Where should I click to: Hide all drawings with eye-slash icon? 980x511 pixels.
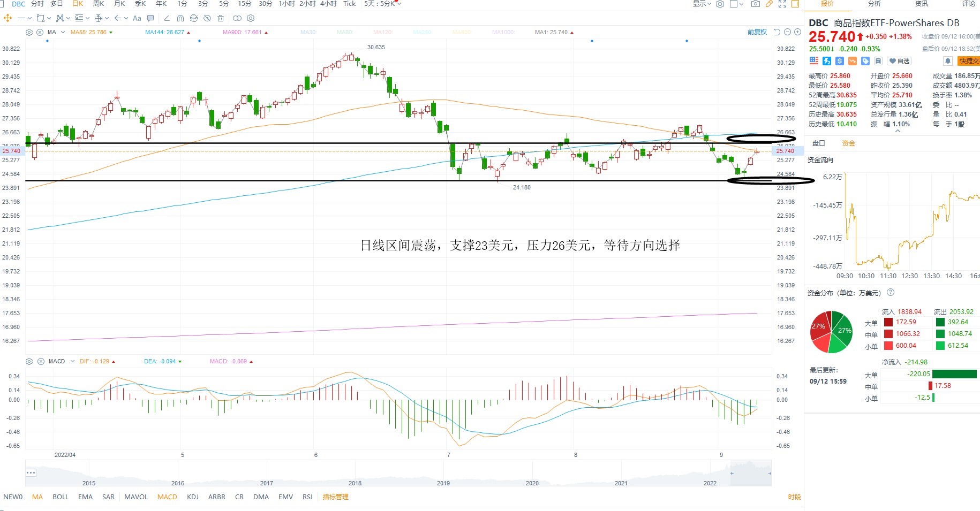click(x=207, y=18)
